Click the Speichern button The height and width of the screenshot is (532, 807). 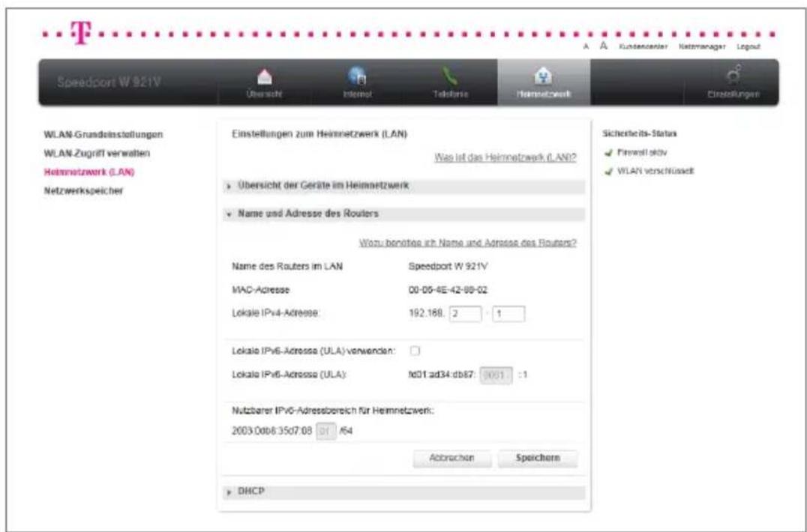point(537,458)
